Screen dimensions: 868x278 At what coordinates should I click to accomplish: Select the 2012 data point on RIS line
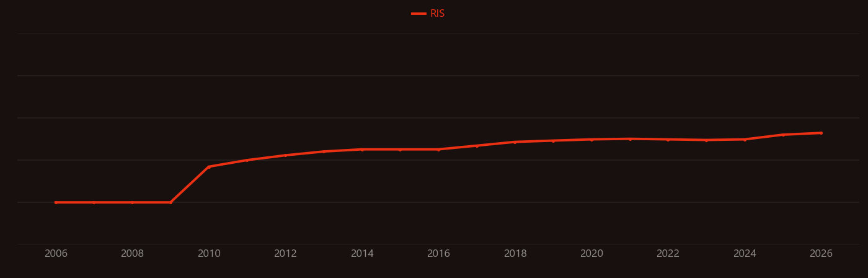coord(285,155)
